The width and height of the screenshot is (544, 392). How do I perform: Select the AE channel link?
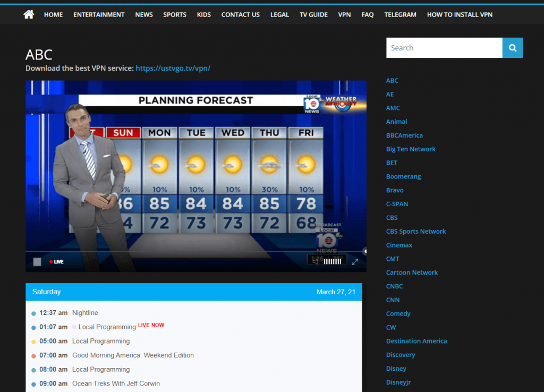click(x=390, y=95)
